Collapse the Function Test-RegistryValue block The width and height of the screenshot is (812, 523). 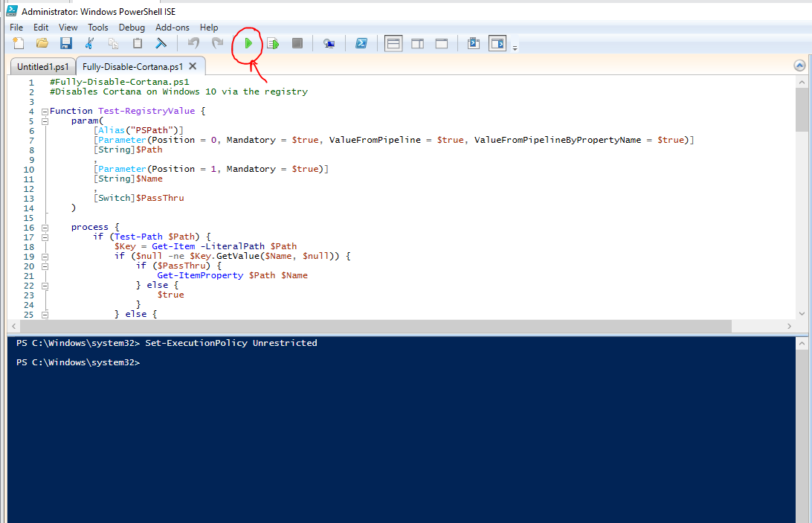coord(45,112)
